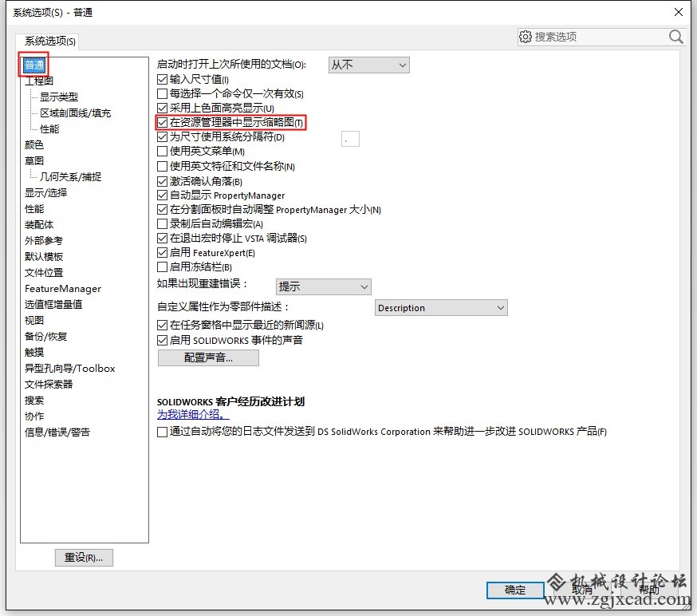Screen dimensions: 697x616
Task: Select 颜色 in the options tree
Action: [34, 145]
